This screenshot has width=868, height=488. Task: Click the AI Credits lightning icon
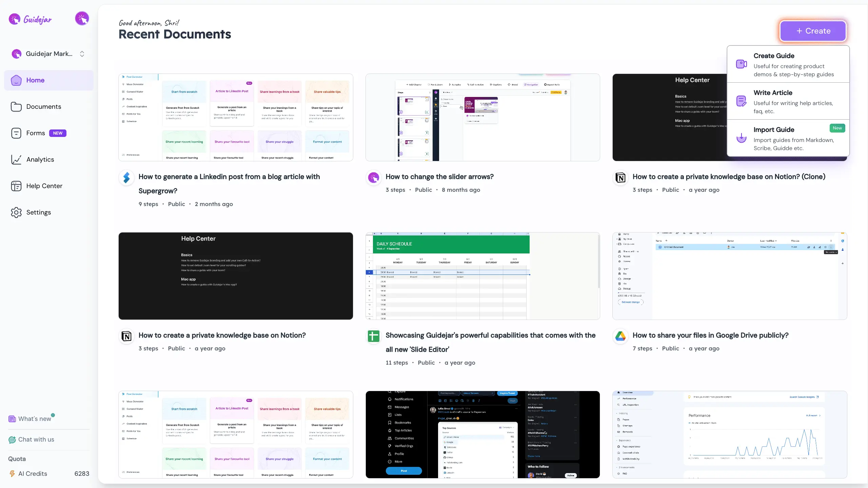[12, 474]
